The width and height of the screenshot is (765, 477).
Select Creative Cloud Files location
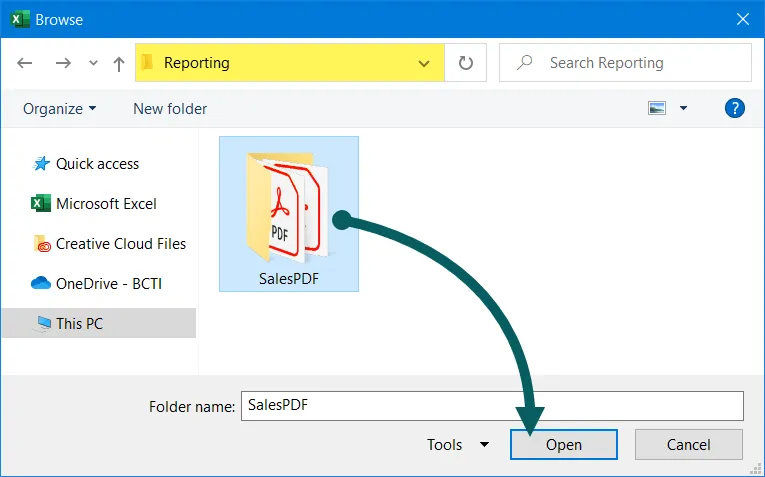(x=120, y=244)
